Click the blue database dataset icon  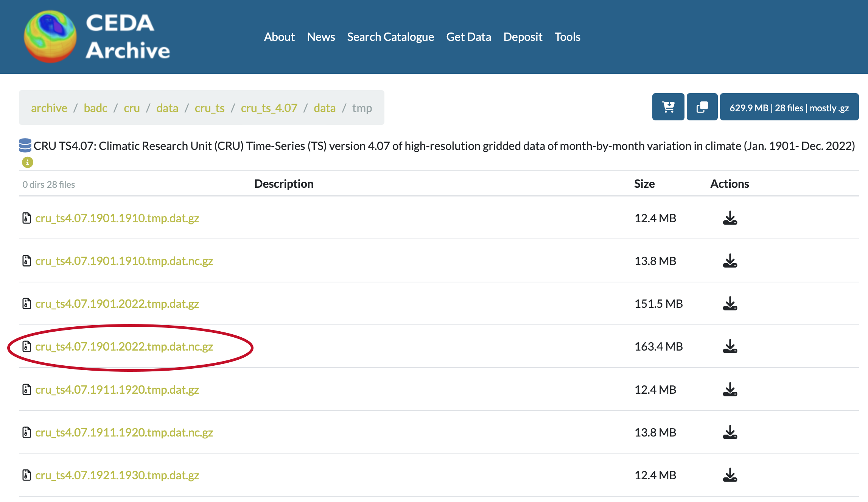(25, 145)
